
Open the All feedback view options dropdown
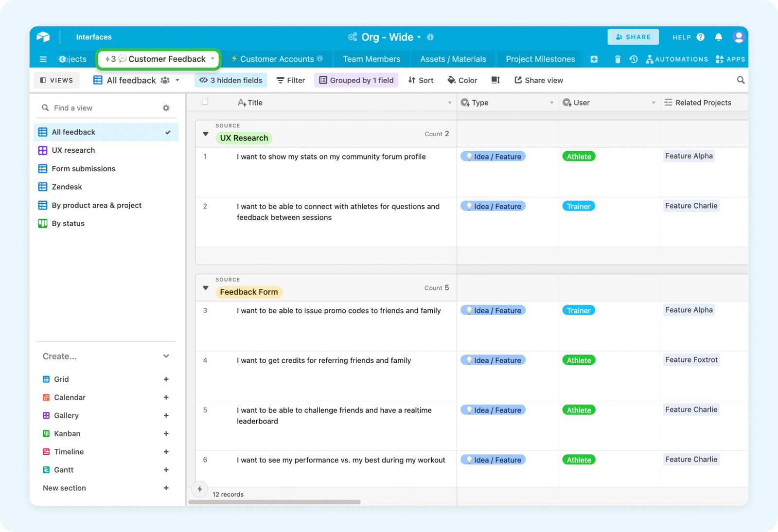pyautogui.click(x=177, y=80)
